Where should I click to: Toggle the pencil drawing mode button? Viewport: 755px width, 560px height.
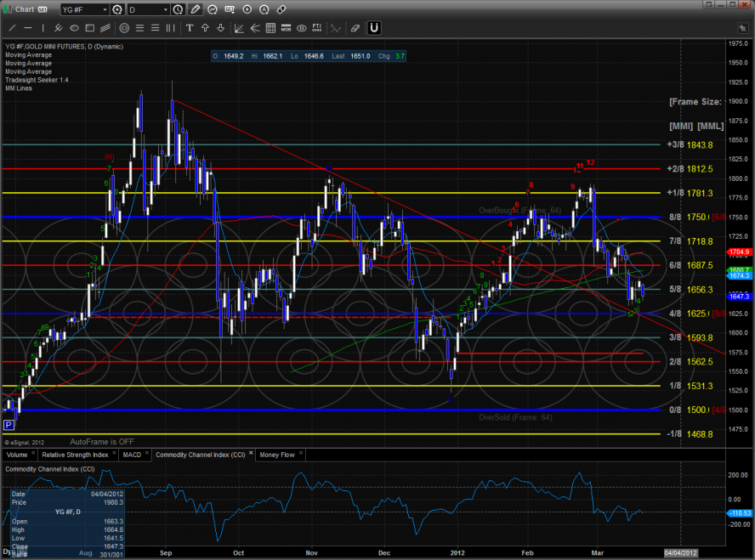pyautogui.click(x=195, y=10)
